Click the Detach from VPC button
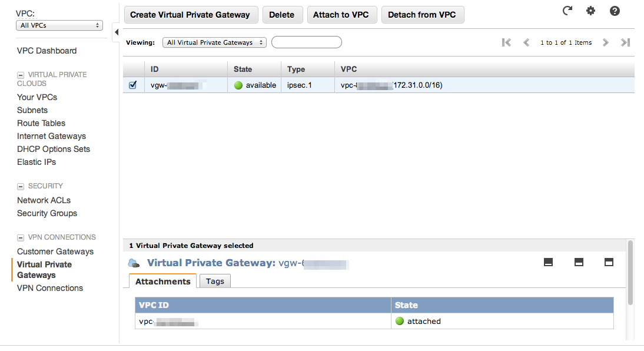The image size is (644, 351). [x=423, y=15]
